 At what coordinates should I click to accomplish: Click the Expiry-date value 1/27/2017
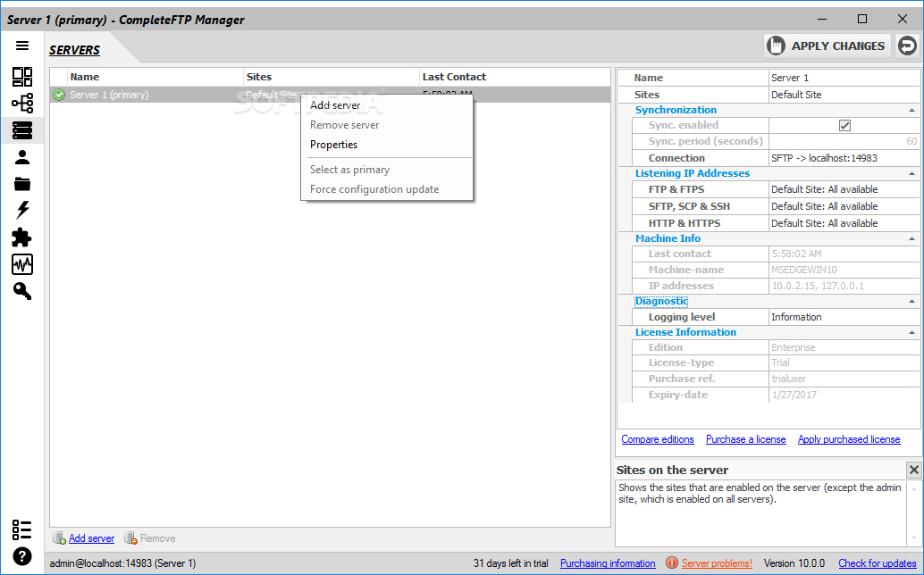844,395
